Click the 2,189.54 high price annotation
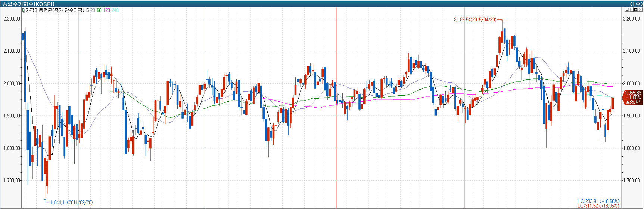This screenshot has height=209, width=644. 475,19
